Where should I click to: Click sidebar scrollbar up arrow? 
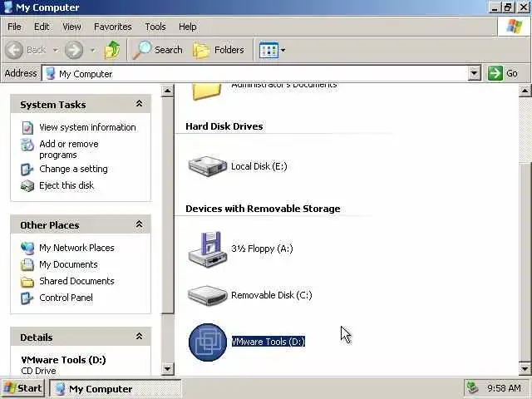pyautogui.click(x=167, y=91)
